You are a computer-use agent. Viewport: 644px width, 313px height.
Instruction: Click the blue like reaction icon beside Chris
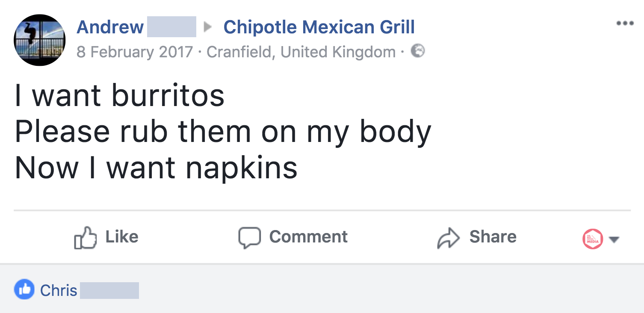[24, 290]
